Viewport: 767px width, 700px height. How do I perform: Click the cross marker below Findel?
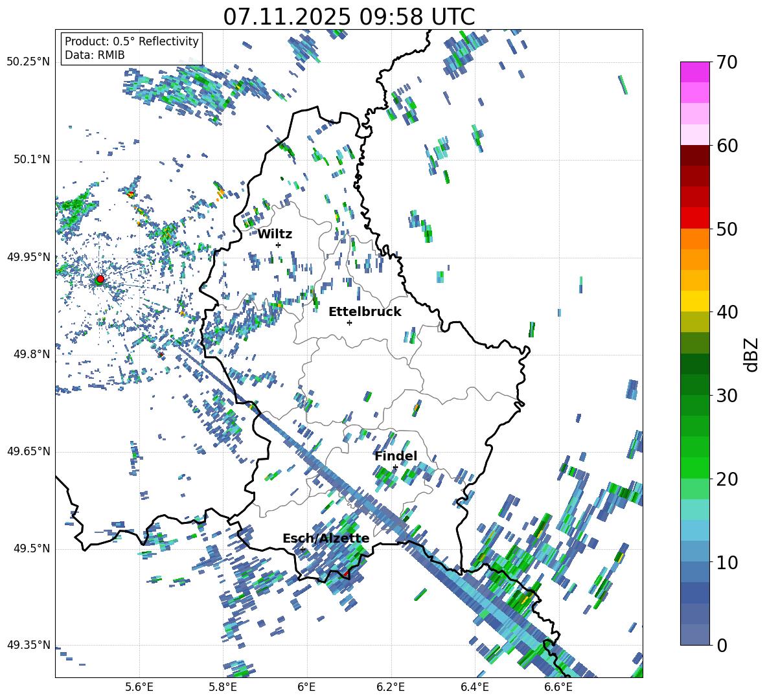[x=395, y=468]
